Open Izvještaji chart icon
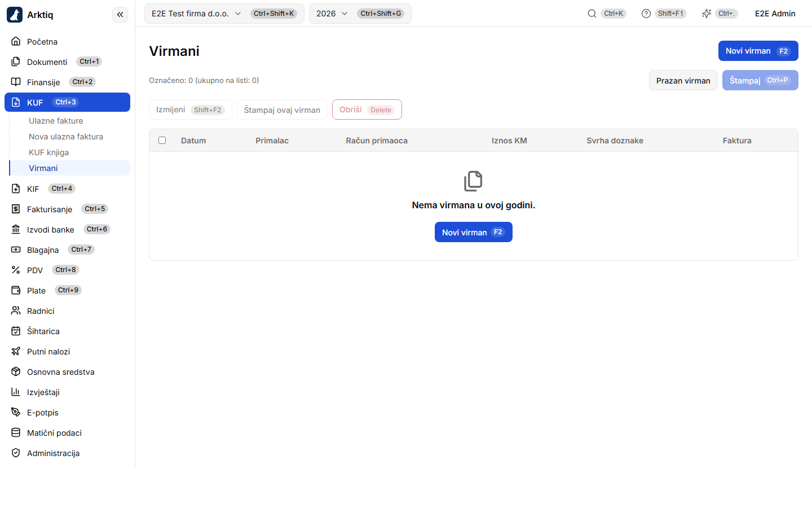This screenshot has height=508, width=812. 16,392
